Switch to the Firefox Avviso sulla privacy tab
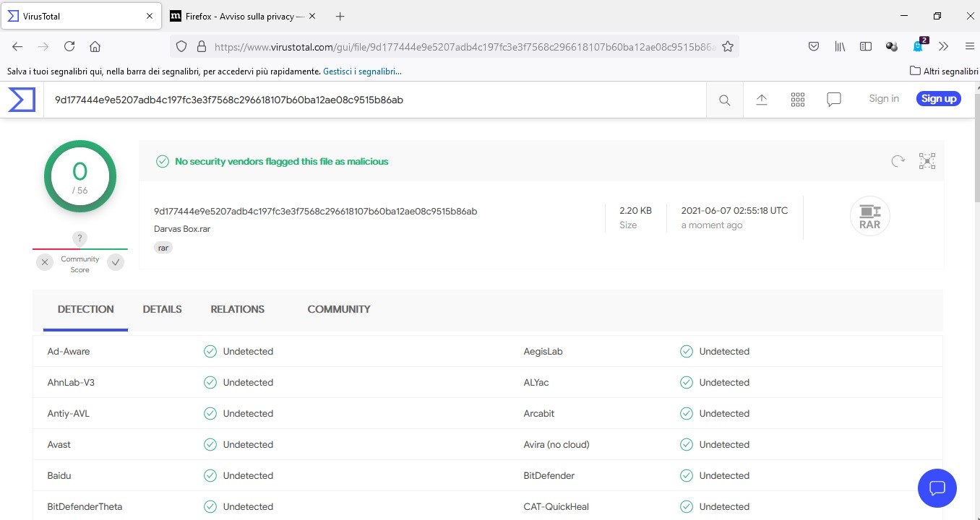This screenshot has height=520, width=980. [x=244, y=16]
